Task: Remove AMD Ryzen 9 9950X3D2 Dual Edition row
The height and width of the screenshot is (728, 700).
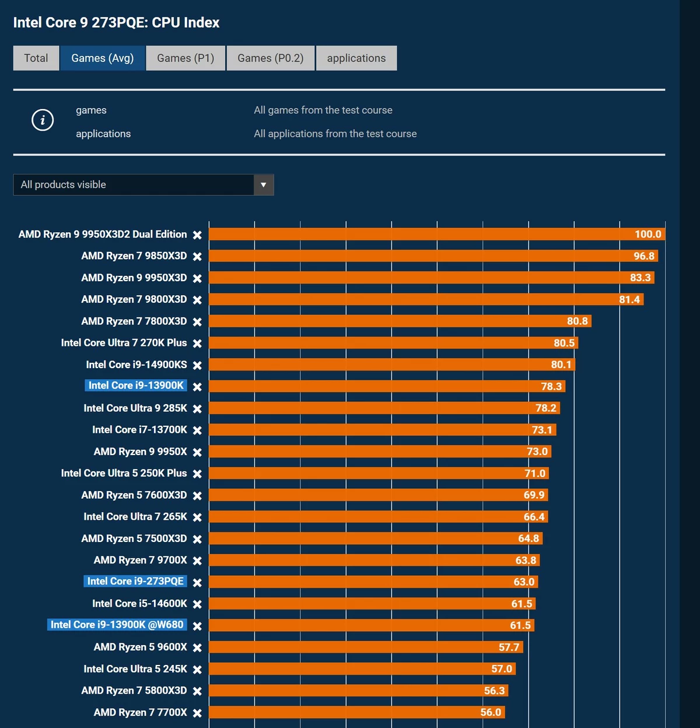Action: (x=197, y=235)
